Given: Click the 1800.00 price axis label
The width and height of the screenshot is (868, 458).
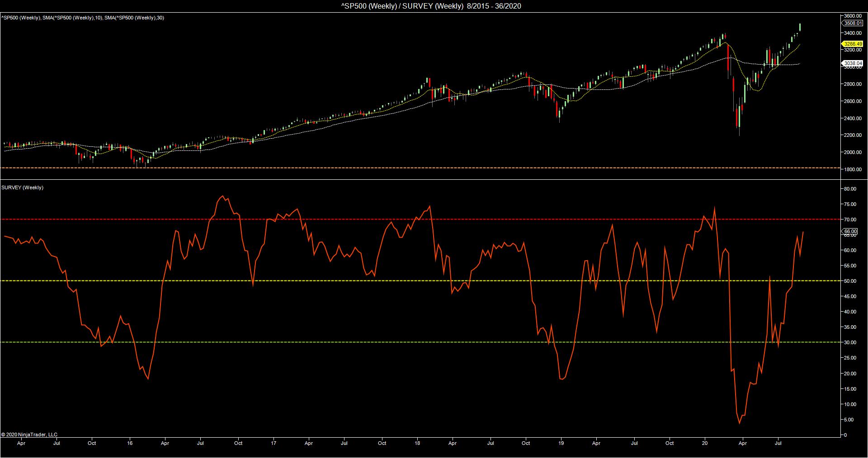Looking at the screenshot, I should [853, 169].
